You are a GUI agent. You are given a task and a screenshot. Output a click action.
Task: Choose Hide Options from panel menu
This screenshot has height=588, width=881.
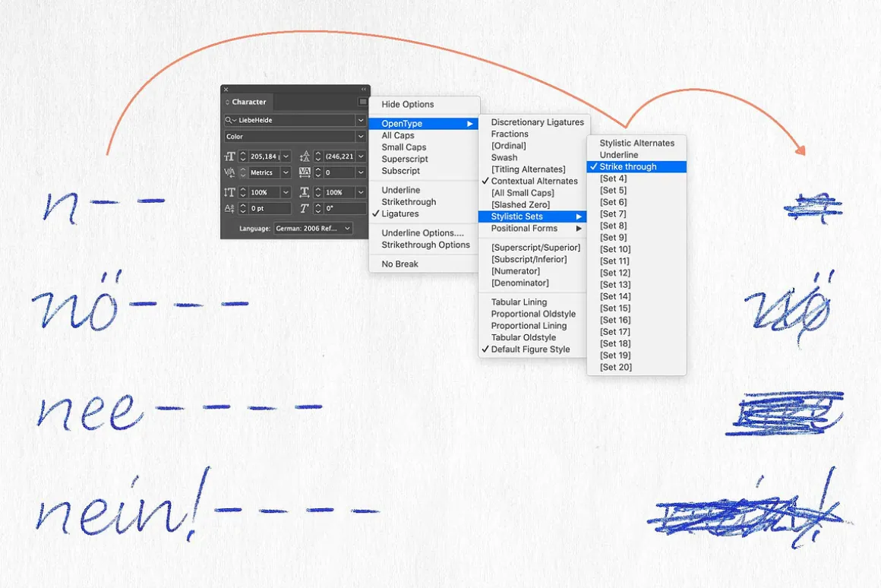(425, 105)
